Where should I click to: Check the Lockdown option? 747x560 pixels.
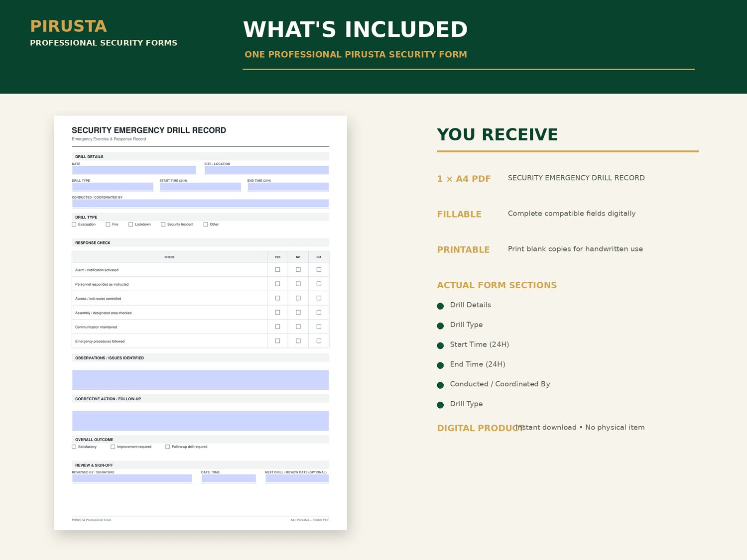coord(131,224)
